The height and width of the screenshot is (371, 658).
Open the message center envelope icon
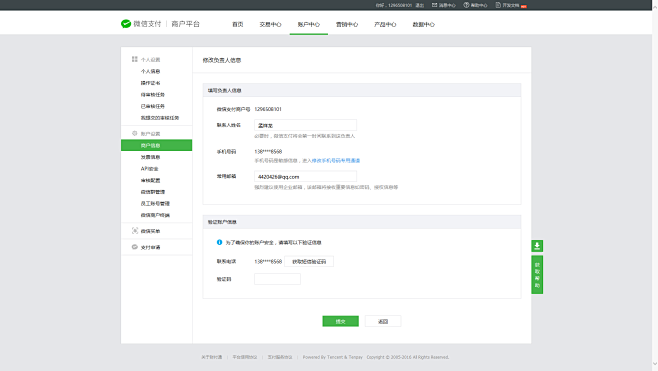(434, 5)
